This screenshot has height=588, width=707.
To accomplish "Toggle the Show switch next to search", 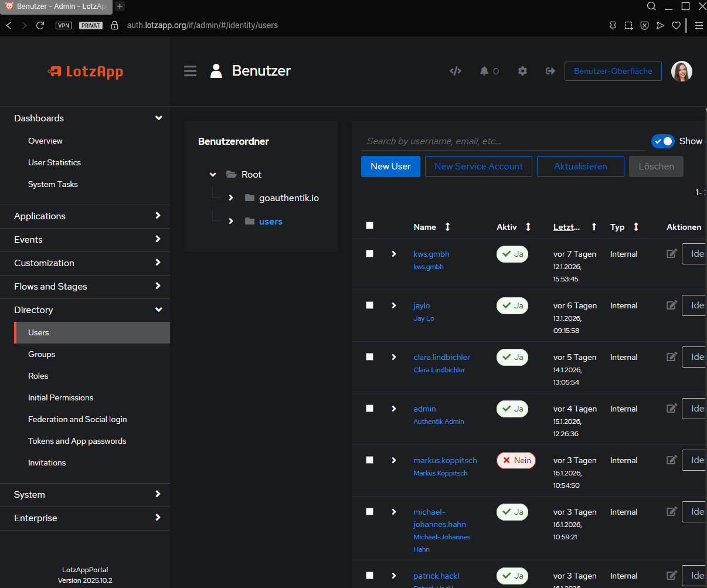I will (663, 141).
